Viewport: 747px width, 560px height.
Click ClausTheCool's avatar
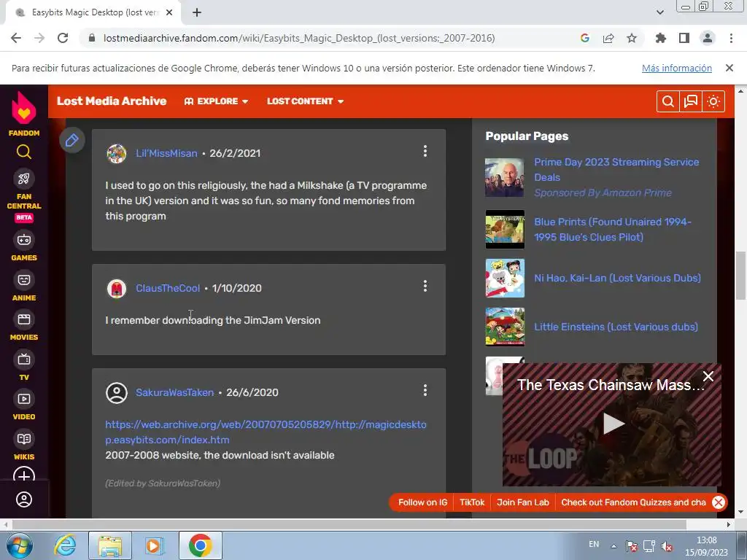(116, 288)
